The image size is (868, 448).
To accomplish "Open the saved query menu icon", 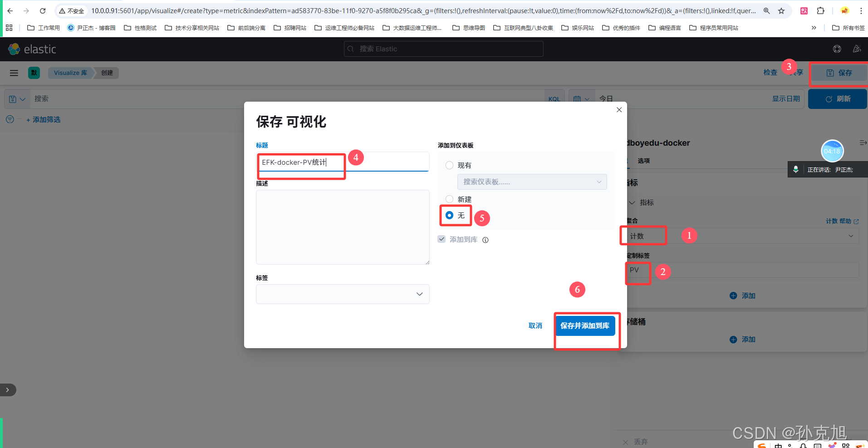I will tap(17, 99).
